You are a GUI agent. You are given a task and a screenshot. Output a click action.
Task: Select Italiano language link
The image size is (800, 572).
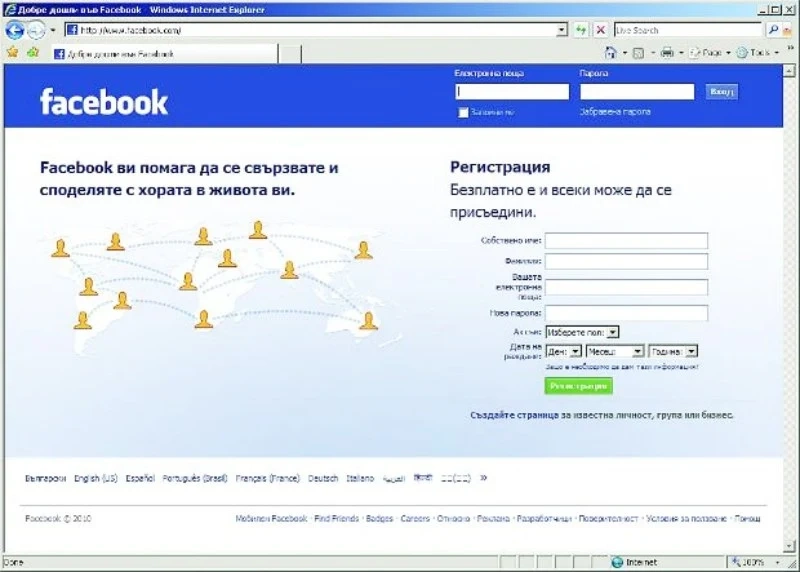(x=360, y=478)
